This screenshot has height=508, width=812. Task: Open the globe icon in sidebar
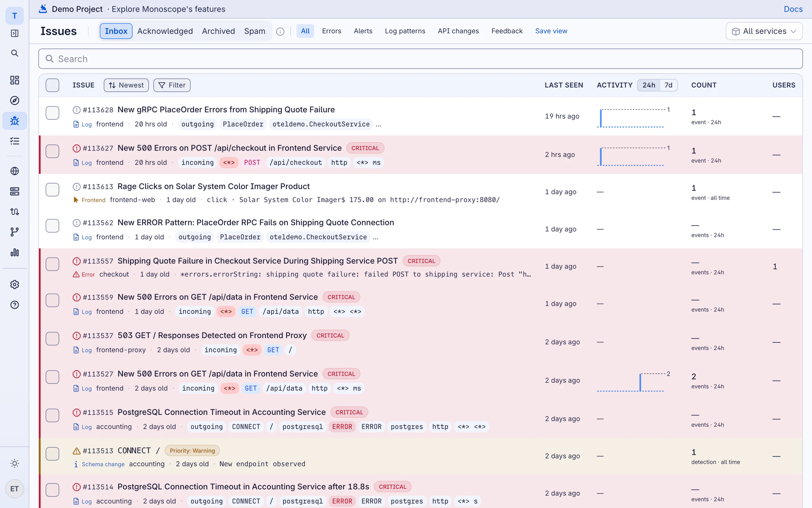click(14, 171)
